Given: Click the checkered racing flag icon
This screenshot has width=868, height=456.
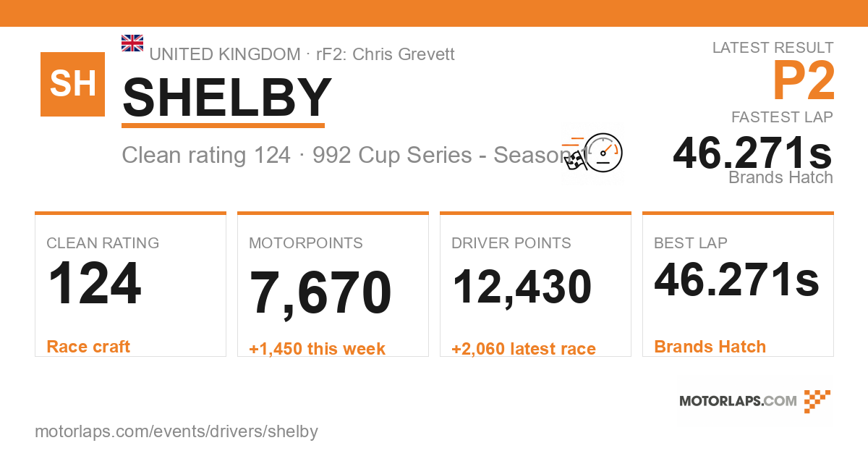Looking at the screenshot, I should tap(576, 161).
